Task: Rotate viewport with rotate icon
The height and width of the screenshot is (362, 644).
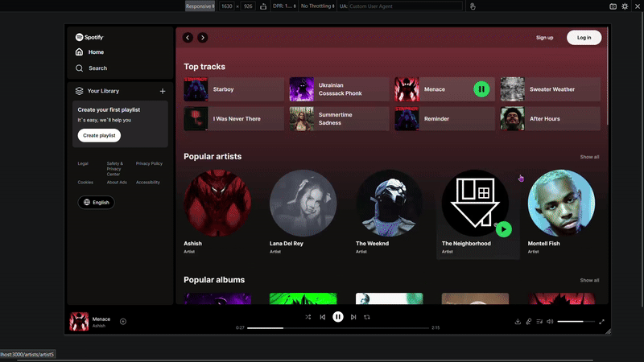Action: 263,6
